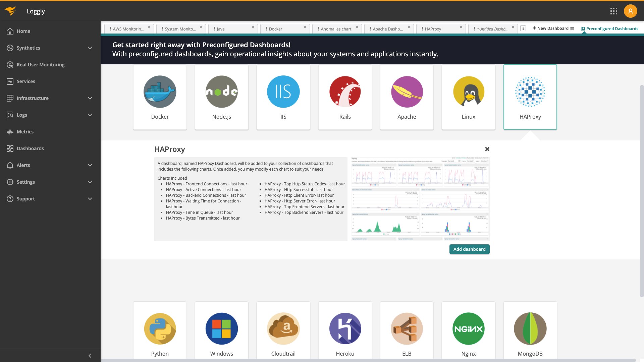Viewport: 644px width, 362px height.
Task: Expand the Infrastructure sidebar section
Action: pos(90,98)
